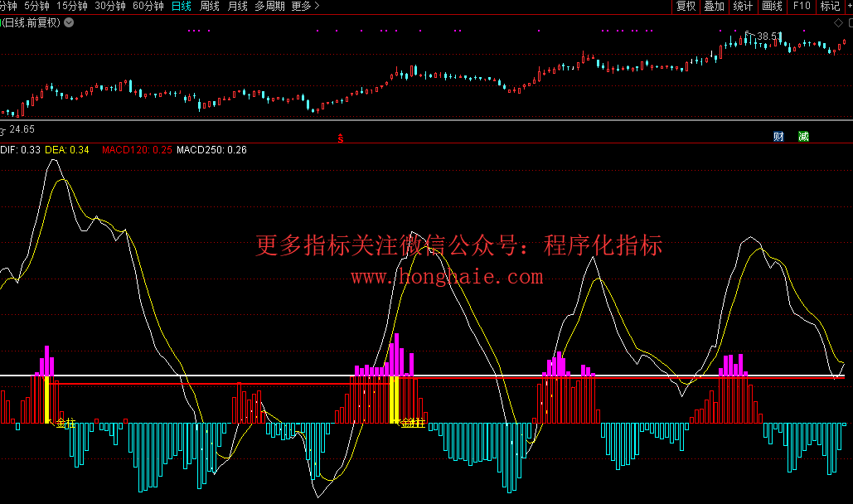853x504 pixels.
Task: Click the red S marker on timeline
Action: click(340, 138)
